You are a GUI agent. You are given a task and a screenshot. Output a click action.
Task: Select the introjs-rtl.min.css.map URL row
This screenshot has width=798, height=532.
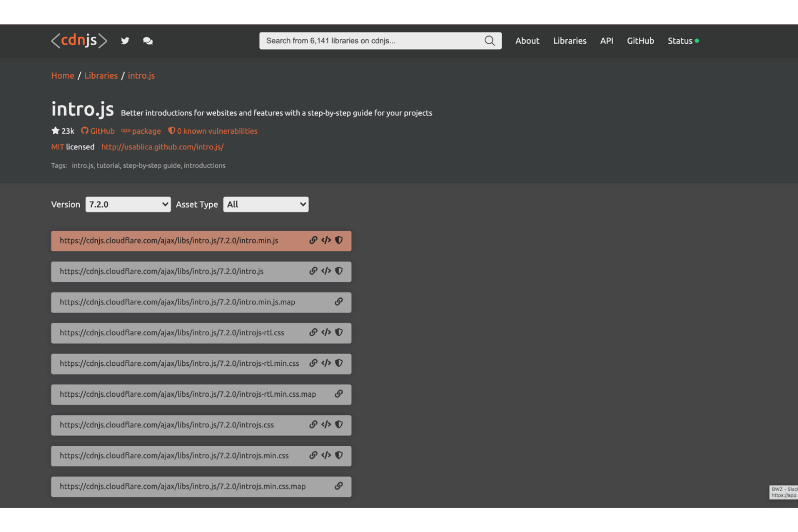pyautogui.click(x=201, y=395)
